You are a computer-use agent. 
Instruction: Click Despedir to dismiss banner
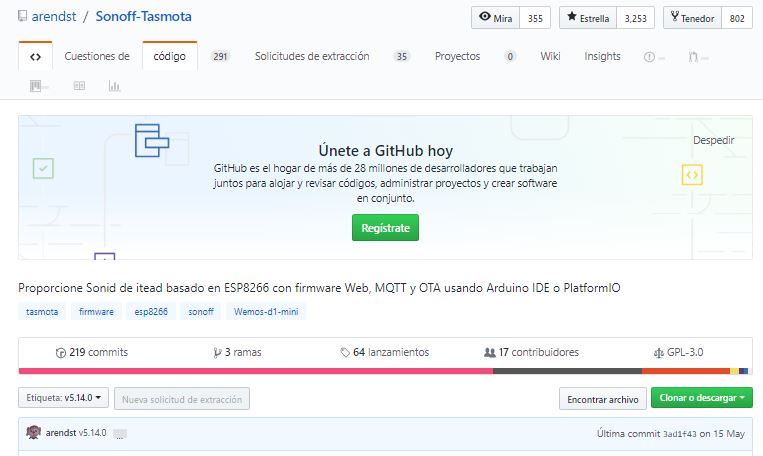pyautogui.click(x=713, y=140)
